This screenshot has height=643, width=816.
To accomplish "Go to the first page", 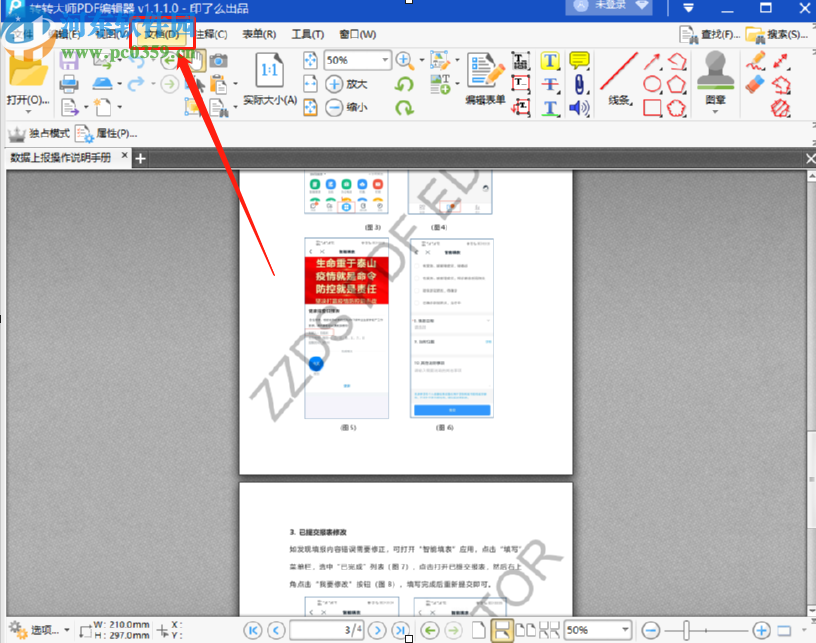I will [x=253, y=631].
